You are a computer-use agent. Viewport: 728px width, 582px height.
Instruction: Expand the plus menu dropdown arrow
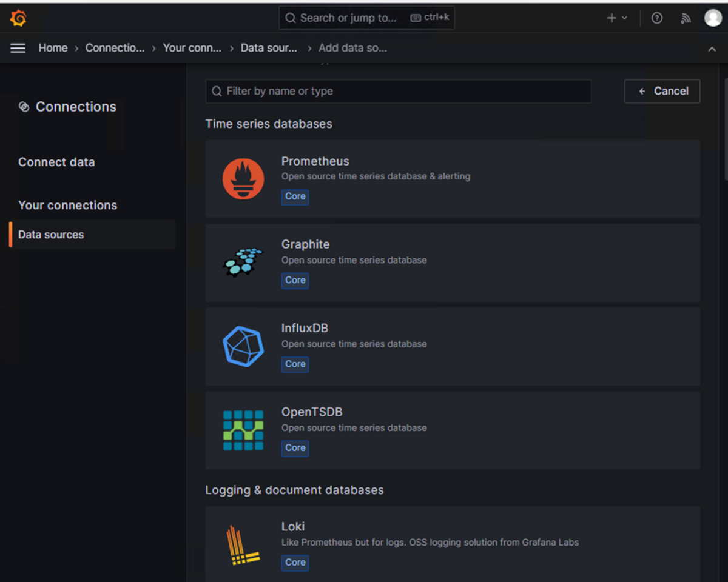click(x=625, y=18)
